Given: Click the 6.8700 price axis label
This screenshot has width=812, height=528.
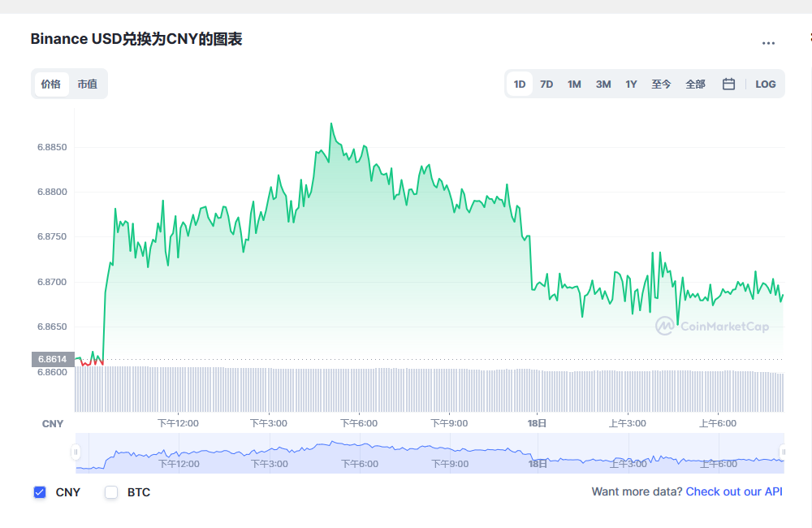Looking at the screenshot, I should point(52,282).
